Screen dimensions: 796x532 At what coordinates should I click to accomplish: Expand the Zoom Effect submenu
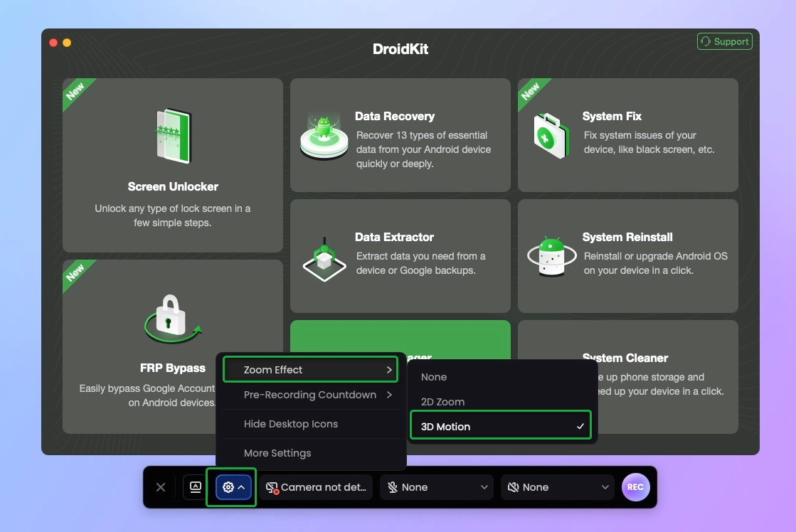[310, 370]
